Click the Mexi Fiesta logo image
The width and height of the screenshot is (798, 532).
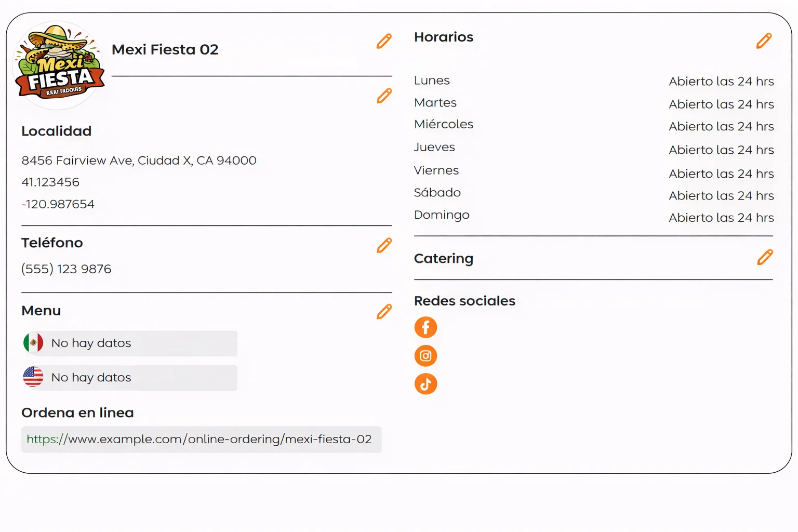click(x=59, y=65)
